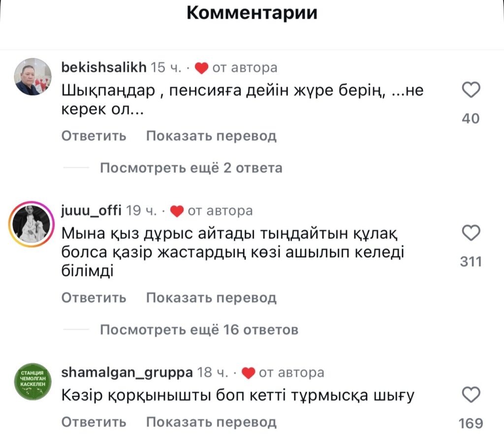Click red author-liked heart on juuu_offi's comment
The width and height of the screenshot is (504, 441).
click(x=177, y=211)
